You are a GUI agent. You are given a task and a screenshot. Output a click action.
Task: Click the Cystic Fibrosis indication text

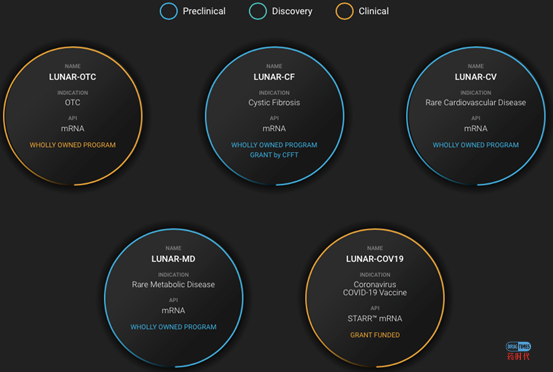point(274,103)
